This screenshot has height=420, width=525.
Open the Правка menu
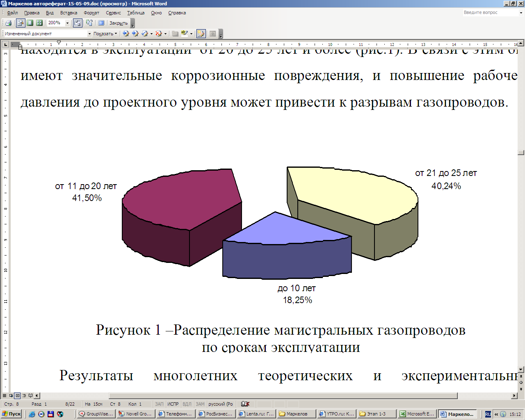click(32, 13)
